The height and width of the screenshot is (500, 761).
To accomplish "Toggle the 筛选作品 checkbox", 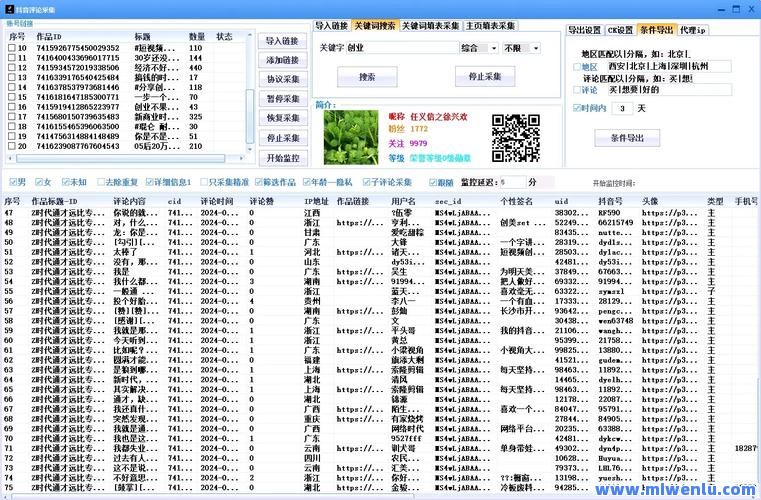I will [259, 182].
